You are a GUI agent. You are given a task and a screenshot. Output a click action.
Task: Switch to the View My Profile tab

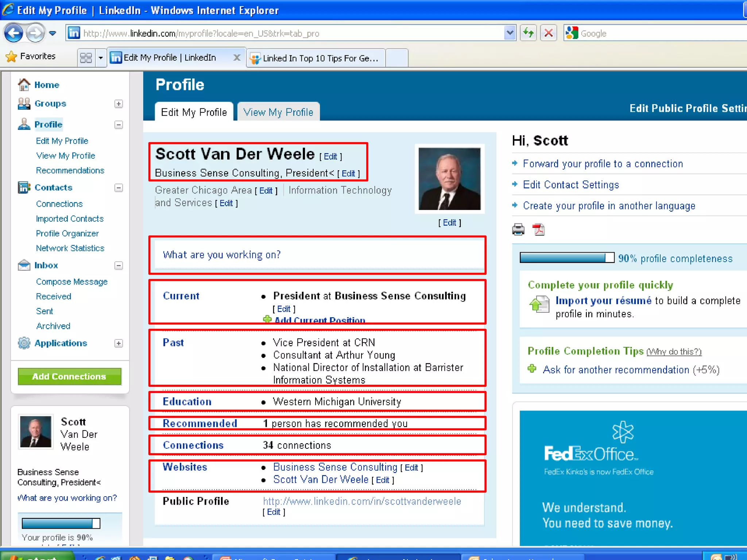pyautogui.click(x=278, y=112)
